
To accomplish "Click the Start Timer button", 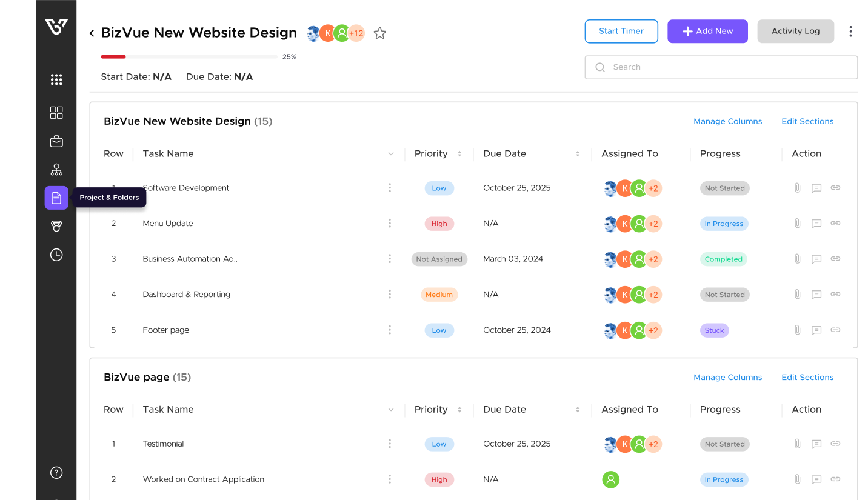I will pos(621,32).
